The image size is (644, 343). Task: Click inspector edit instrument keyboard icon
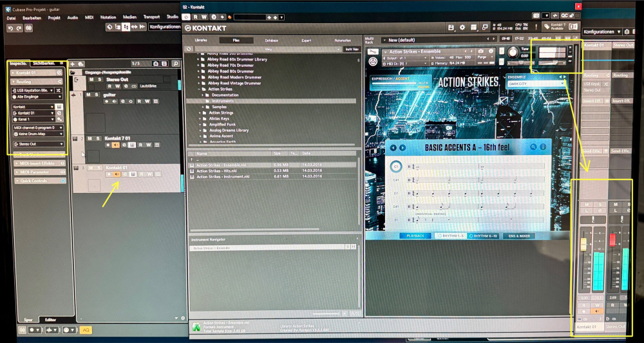pos(59,106)
